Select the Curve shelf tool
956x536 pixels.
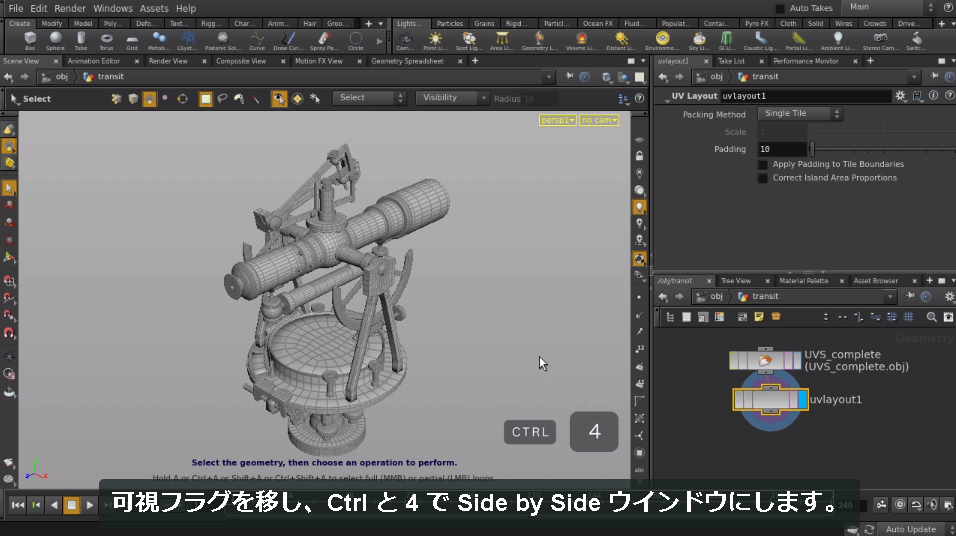click(x=257, y=41)
